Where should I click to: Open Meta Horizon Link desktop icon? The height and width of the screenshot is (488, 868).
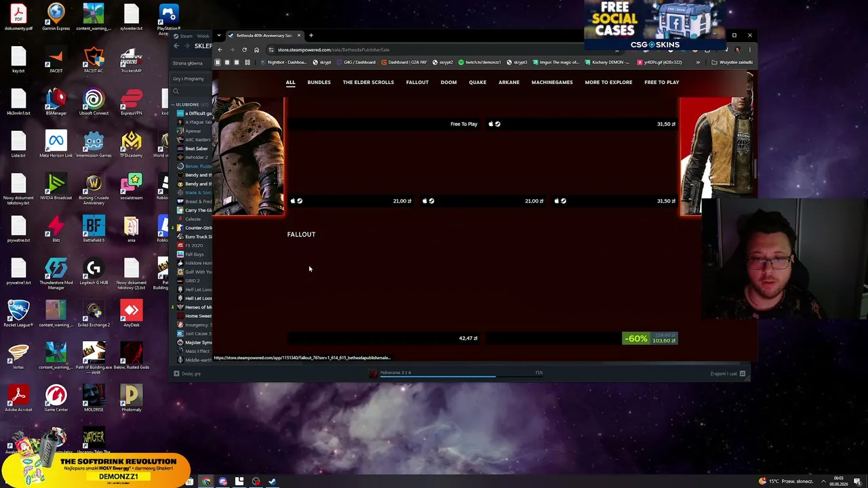click(x=56, y=144)
